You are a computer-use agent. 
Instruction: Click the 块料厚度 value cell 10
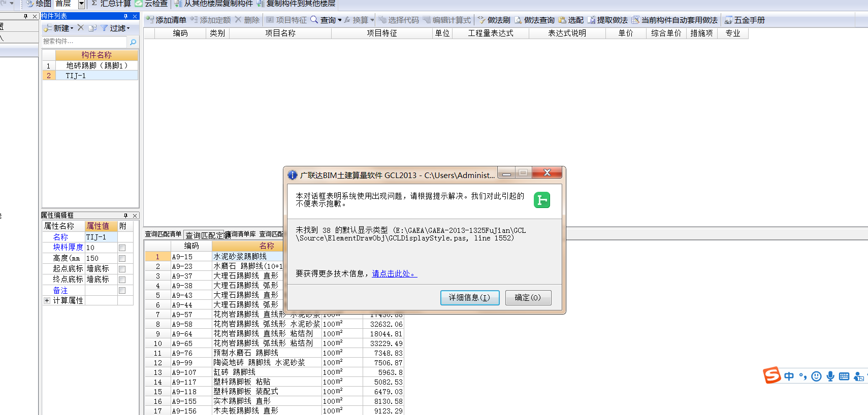(x=101, y=248)
